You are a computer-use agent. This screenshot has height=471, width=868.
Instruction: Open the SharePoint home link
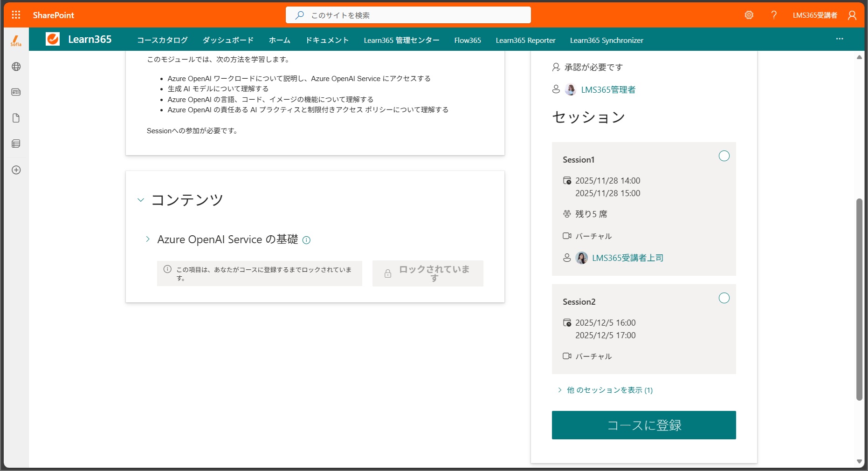tap(54, 15)
